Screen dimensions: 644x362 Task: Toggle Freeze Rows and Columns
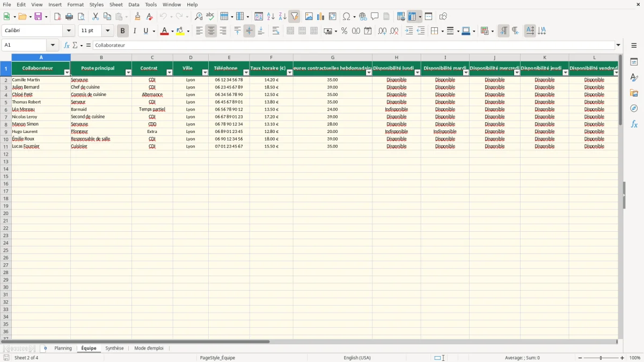coord(412,17)
